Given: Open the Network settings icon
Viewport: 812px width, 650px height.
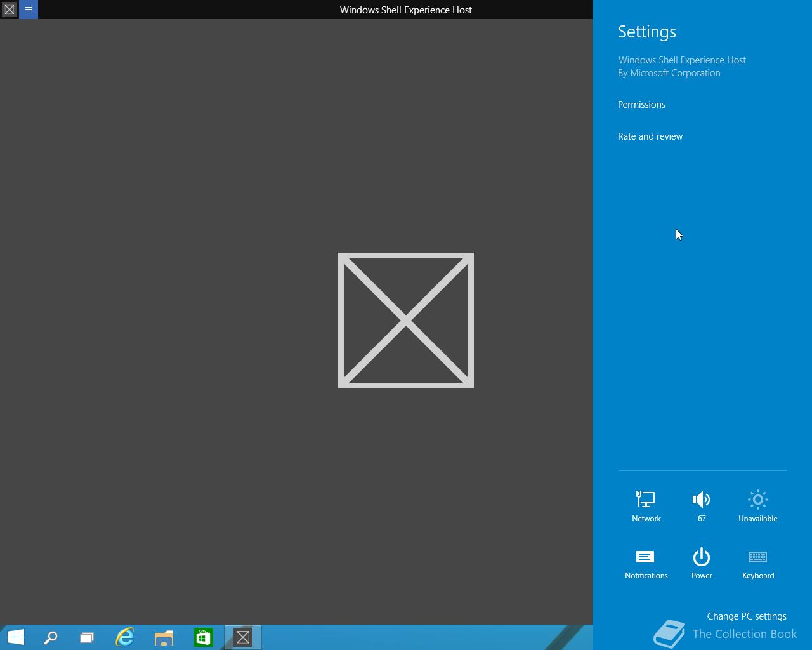Looking at the screenshot, I should (x=646, y=506).
